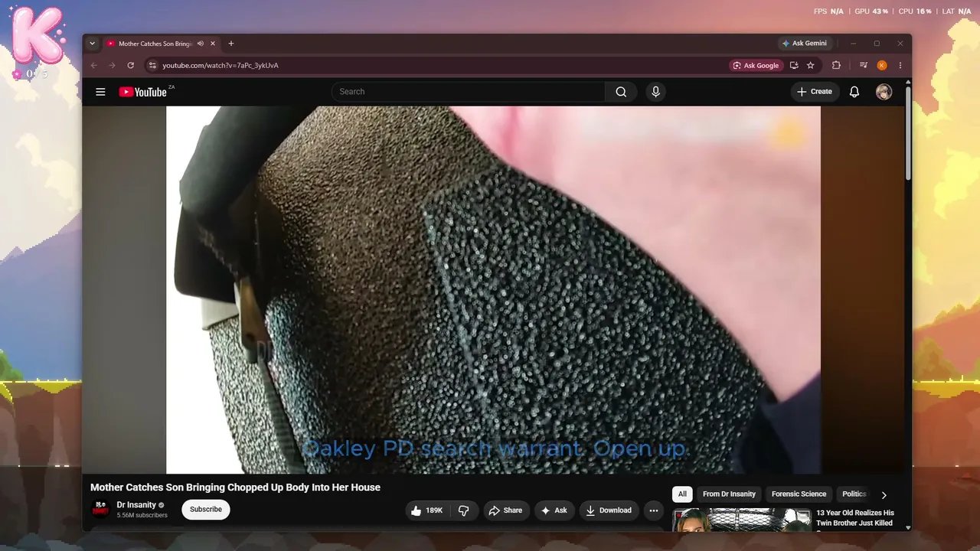Viewport: 980px width, 551px height.
Task: Open YouTube notifications bell
Action: (x=854, y=92)
